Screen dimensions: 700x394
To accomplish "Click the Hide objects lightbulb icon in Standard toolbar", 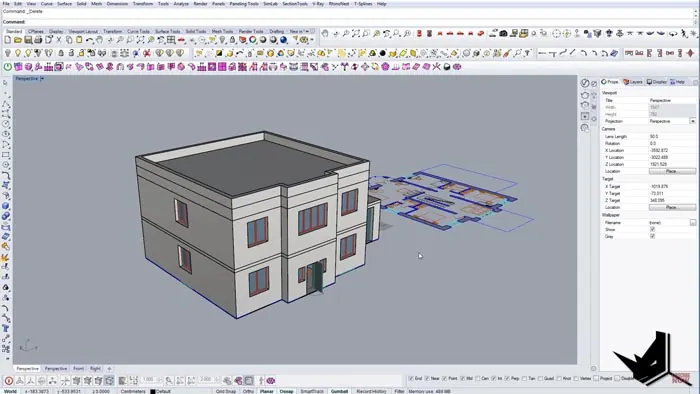I will (222, 40).
